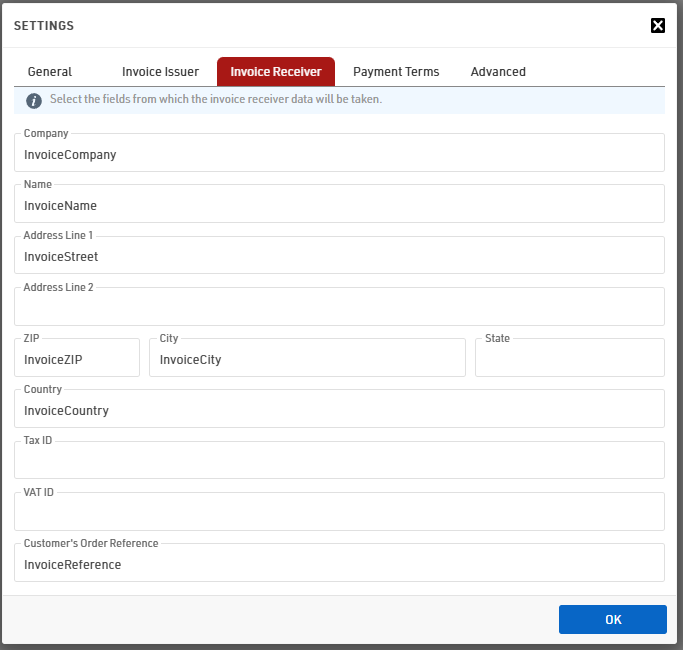This screenshot has width=683, height=650.
Task: Click the empty Address Line 2 field
Action: coord(339,308)
